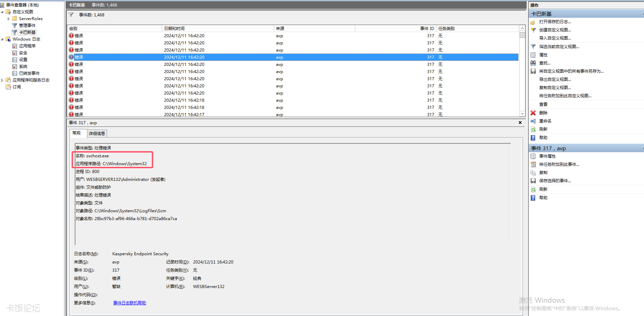Click the event description text box
Viewport: 644px width, 316px height.
point(293,194)
